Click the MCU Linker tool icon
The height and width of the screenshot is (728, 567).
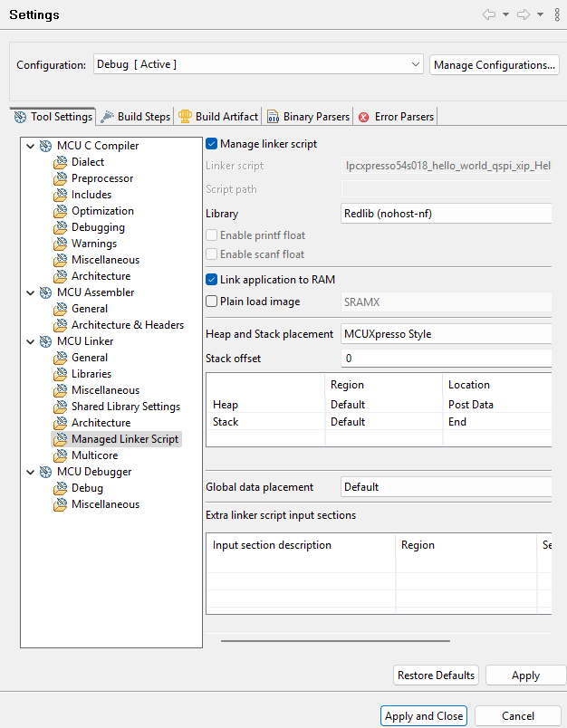point(45,341)
